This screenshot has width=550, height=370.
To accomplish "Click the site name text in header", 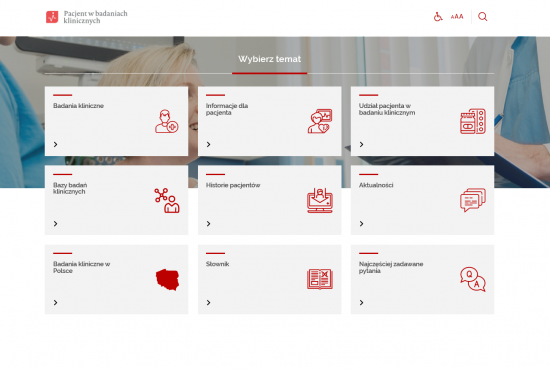I will tap(95, 17).
